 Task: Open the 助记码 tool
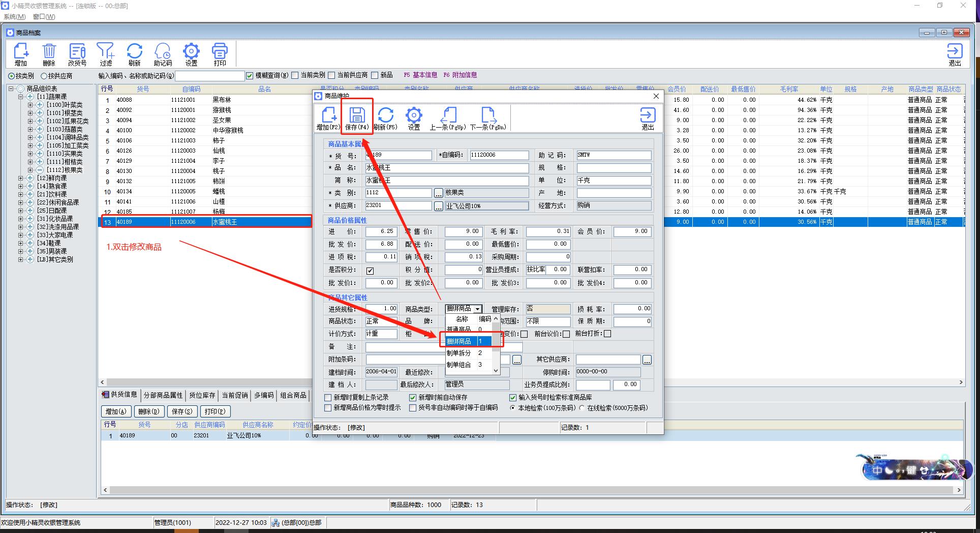point(163,54)
